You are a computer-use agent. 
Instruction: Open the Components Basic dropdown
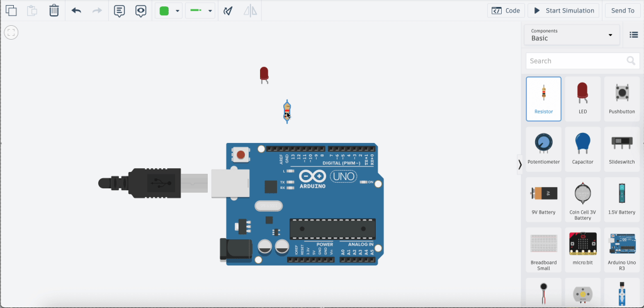pos(572,35)
